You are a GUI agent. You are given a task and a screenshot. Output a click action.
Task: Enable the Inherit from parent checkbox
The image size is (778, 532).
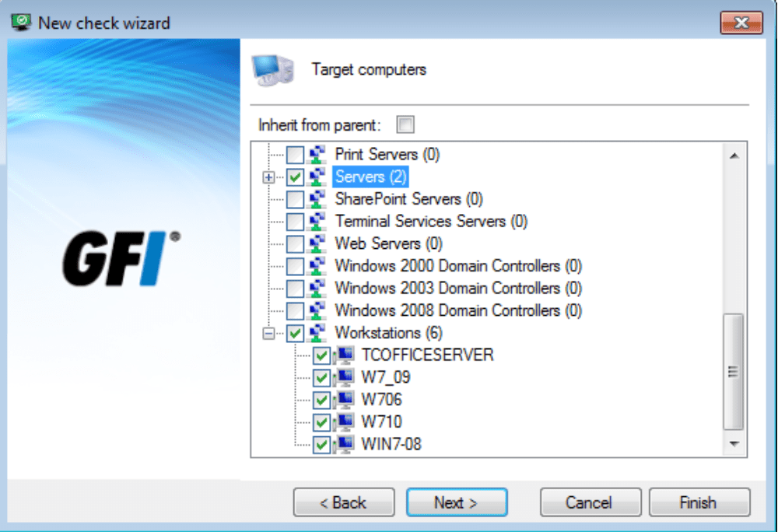(405, 124)
